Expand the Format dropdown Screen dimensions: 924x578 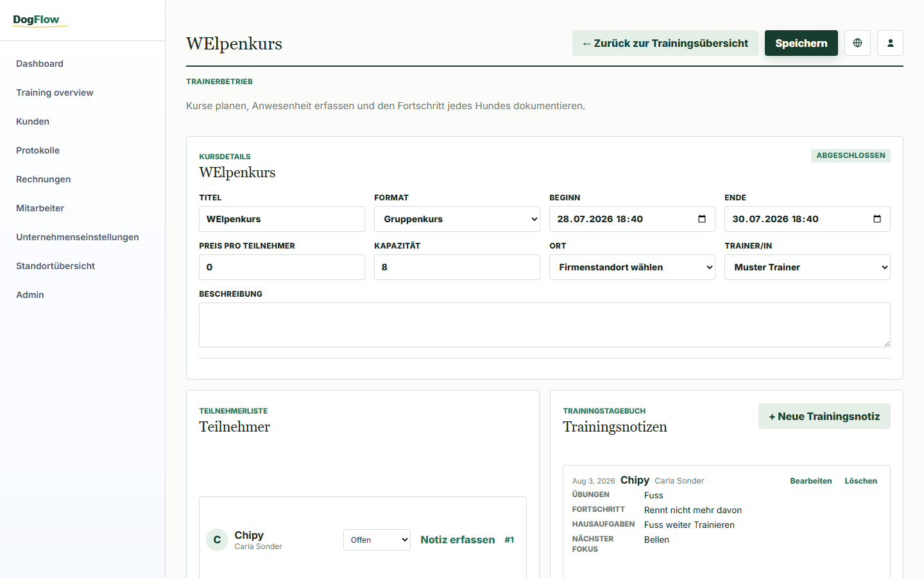click(x=457, y=219)
